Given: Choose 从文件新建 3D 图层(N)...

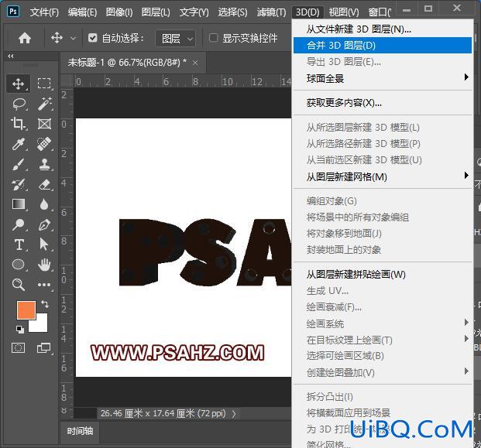Looking at the screenshot, I should 383,29.
